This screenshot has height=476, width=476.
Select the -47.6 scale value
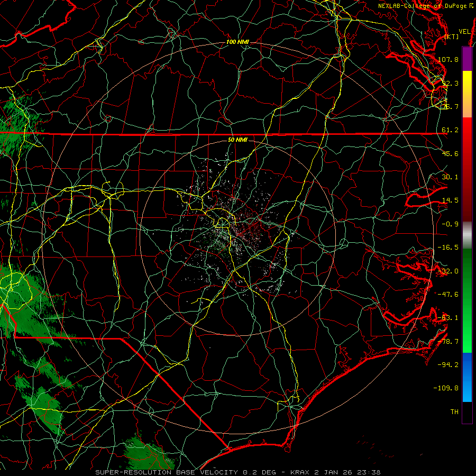click(448, 295)
